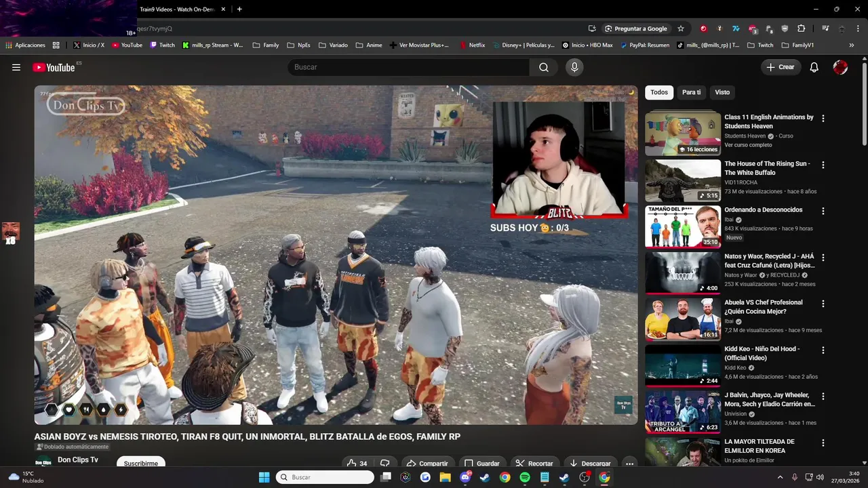Go to the YouTube home logo
Image resolution: width=868 pixels, height=488 pixels.
[54, 67]
